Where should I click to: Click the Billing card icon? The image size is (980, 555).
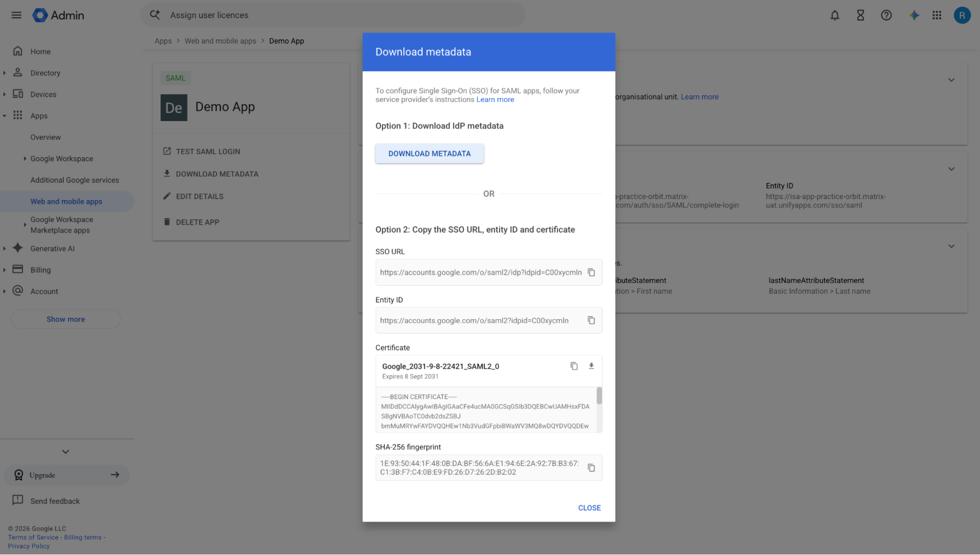[x=18, y=269]
